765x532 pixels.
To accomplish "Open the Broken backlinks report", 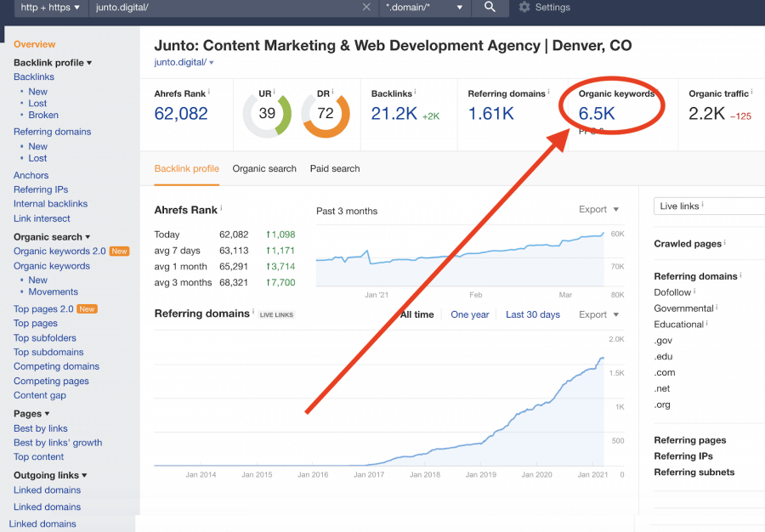I will coord(43,115).
